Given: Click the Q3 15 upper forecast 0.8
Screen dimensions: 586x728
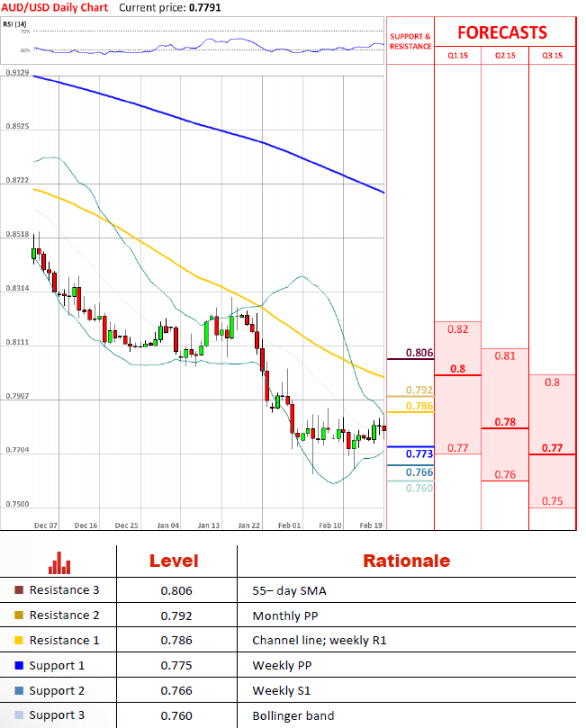Looking at the screenshot, I should (x=552, y=382).
